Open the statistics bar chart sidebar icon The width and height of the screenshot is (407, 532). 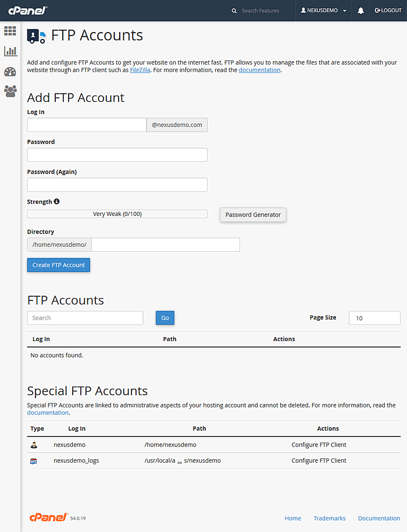10,51
